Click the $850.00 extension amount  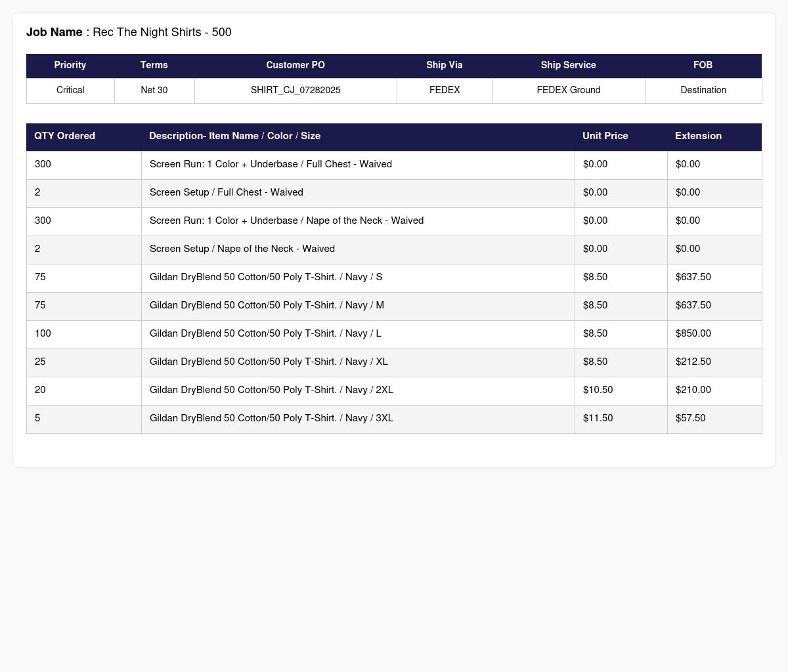click(693, 334)
